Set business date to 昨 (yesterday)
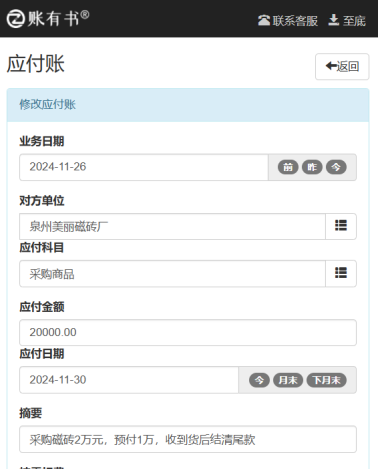The width and height of the screenshot is (378, 469). 312,167
